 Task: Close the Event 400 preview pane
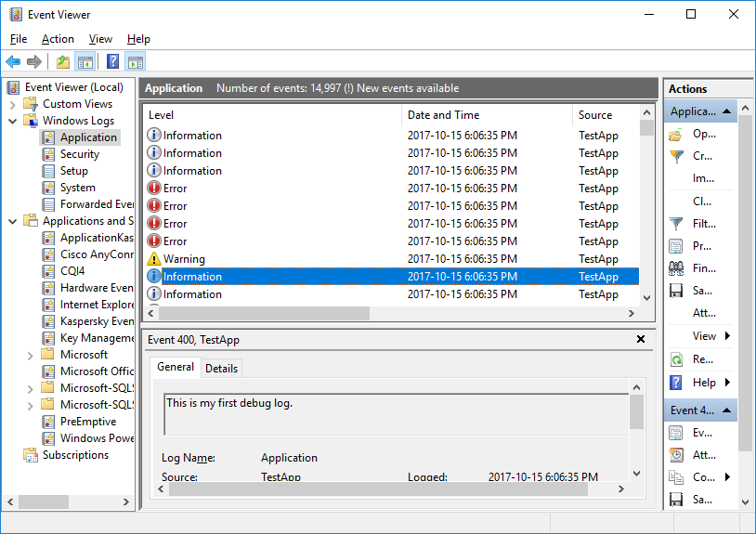click(x=641, y=339)
